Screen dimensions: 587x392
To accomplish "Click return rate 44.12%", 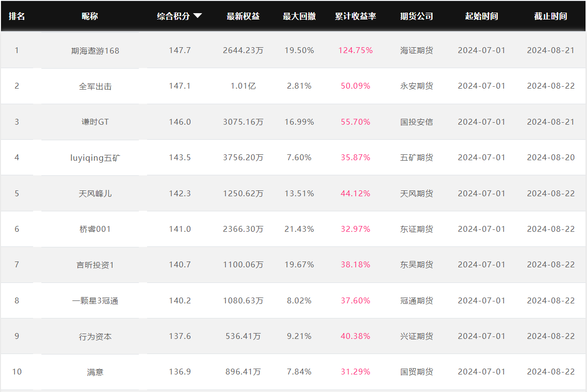I will click(356, 193).
